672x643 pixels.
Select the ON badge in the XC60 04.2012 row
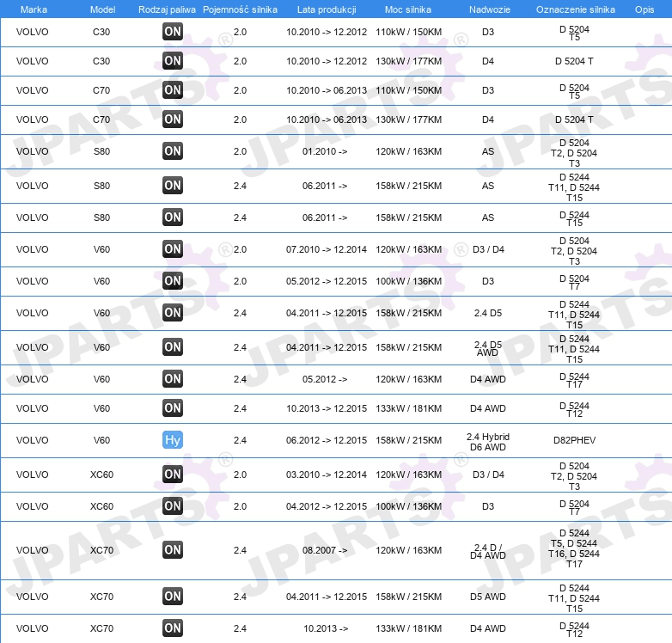173,505
